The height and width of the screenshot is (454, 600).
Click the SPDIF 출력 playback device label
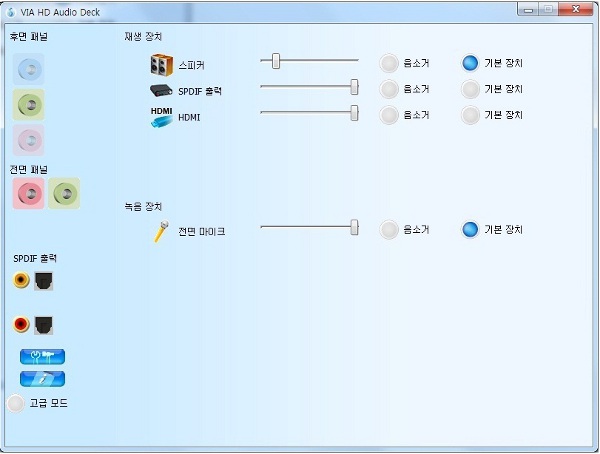pyautogui.click(x=200, y=91)
